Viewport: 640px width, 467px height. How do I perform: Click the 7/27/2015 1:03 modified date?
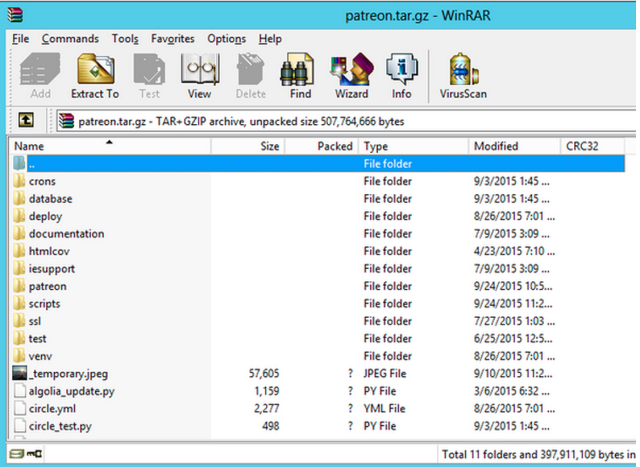coord(514,321)
